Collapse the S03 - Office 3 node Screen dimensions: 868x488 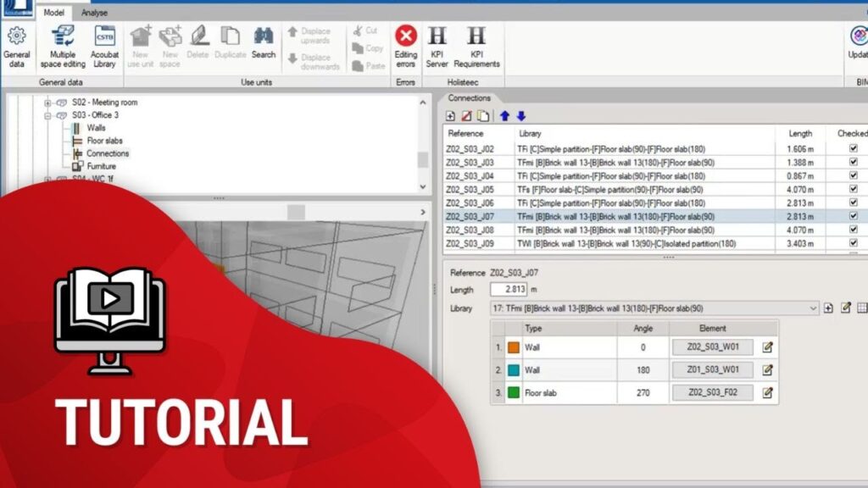click(48, 115)
